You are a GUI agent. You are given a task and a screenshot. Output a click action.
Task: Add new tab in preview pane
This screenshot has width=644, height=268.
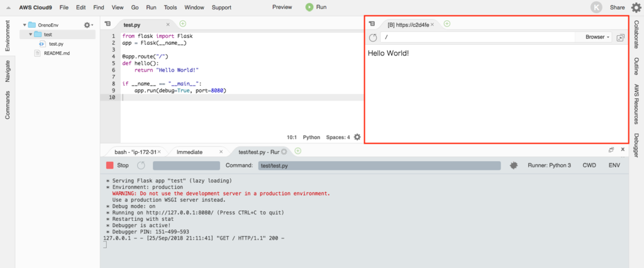click(447, 24)
